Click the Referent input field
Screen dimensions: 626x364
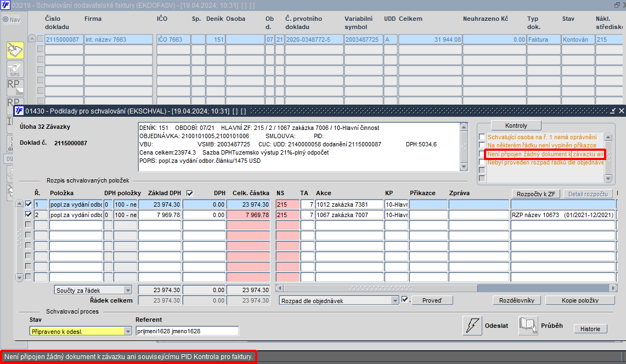coord(187,331)
